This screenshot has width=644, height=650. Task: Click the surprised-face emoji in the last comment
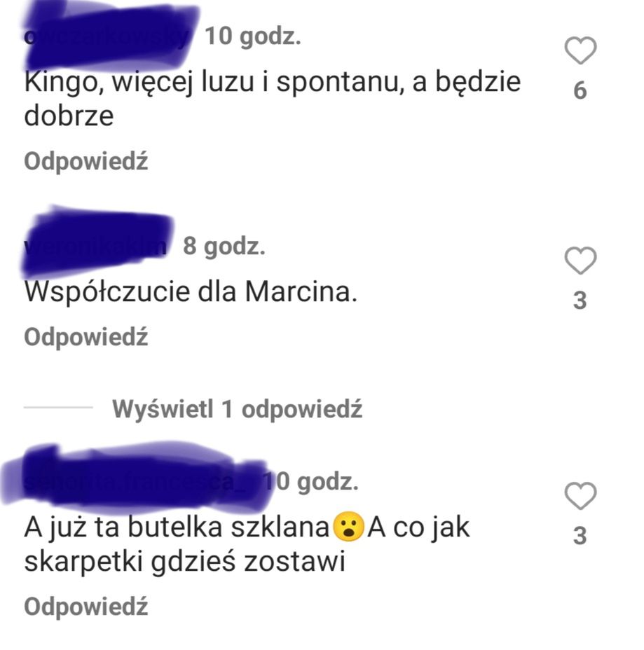point(349,527)
